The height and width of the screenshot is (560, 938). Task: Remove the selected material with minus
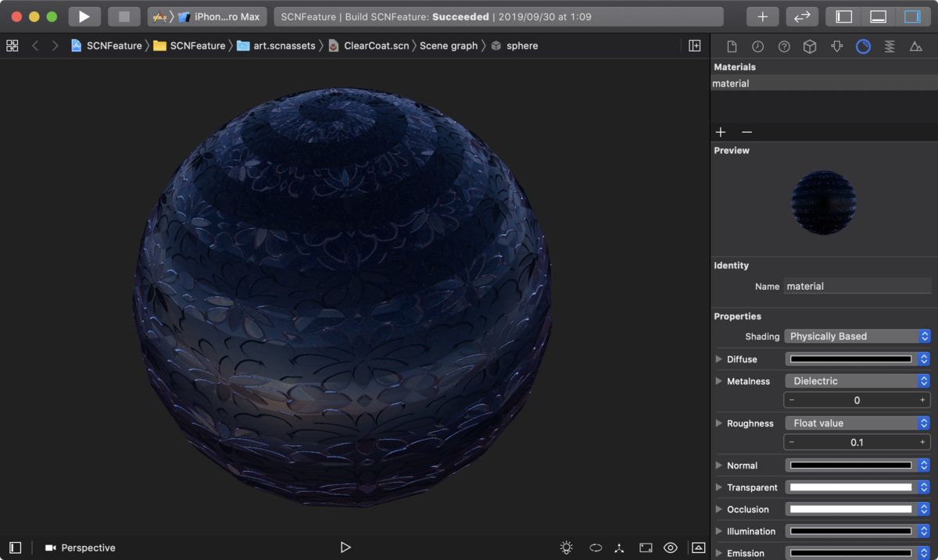pyautogui.click(x=746, y=132)
